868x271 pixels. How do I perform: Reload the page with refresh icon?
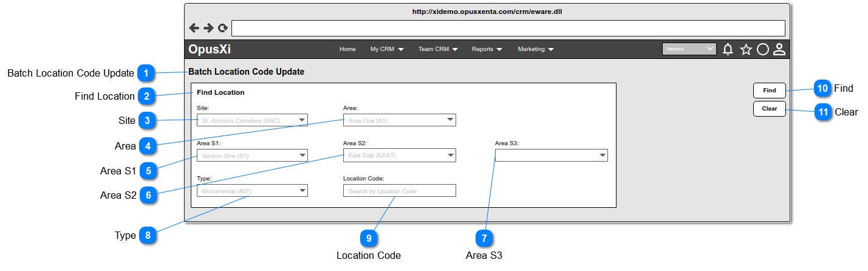(223, 28)
